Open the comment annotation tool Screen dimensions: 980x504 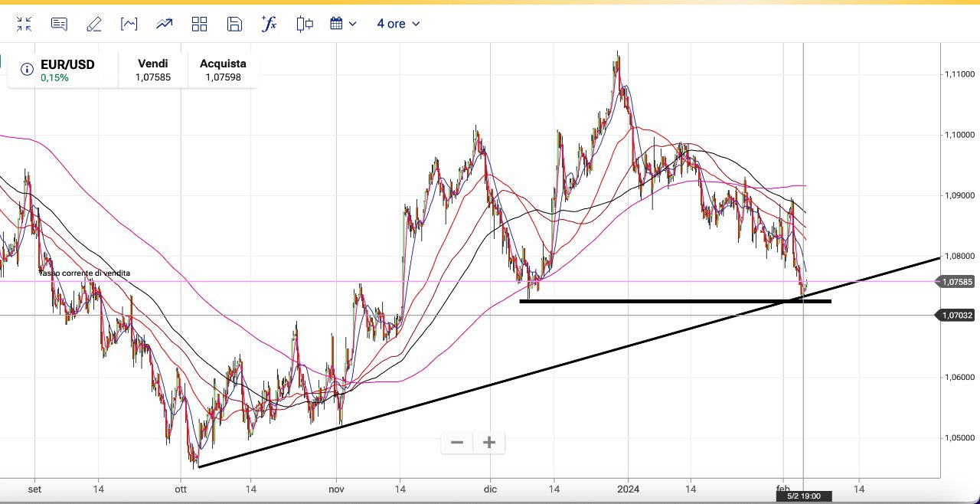click(x=59, y=24)
